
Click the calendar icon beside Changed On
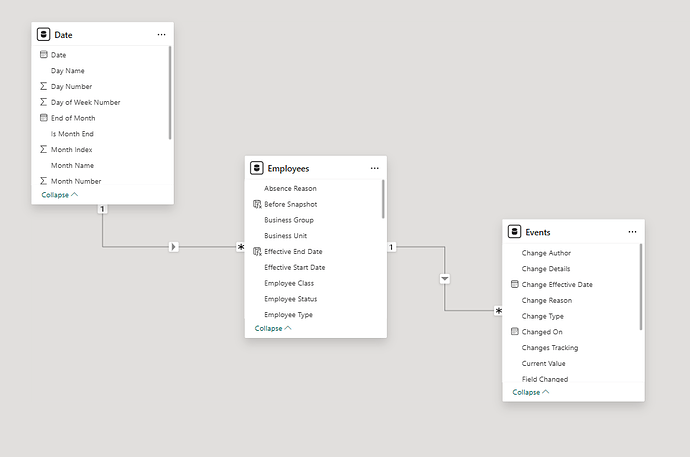(x=514, y=332)
